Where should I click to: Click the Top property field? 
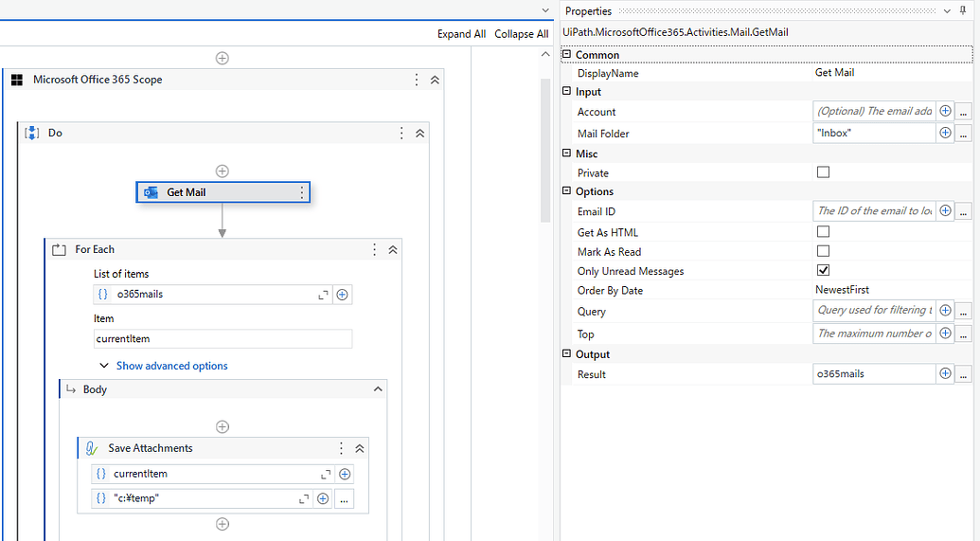pos(874,334)
